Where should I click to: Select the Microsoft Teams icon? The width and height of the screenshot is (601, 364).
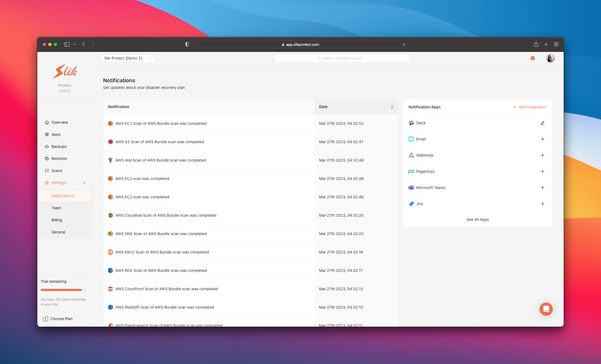pos(411,187)
